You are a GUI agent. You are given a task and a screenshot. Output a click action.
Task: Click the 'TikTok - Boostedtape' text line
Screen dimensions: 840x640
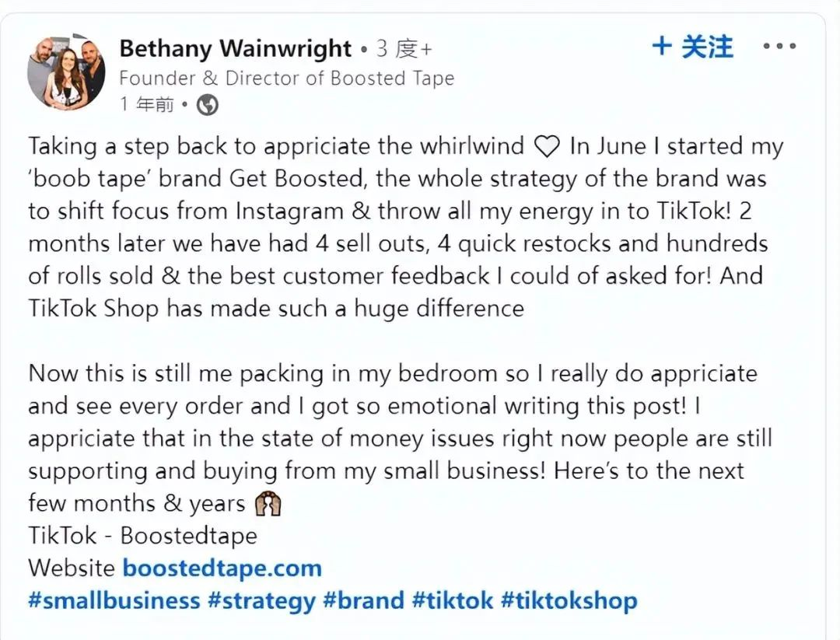142,536
